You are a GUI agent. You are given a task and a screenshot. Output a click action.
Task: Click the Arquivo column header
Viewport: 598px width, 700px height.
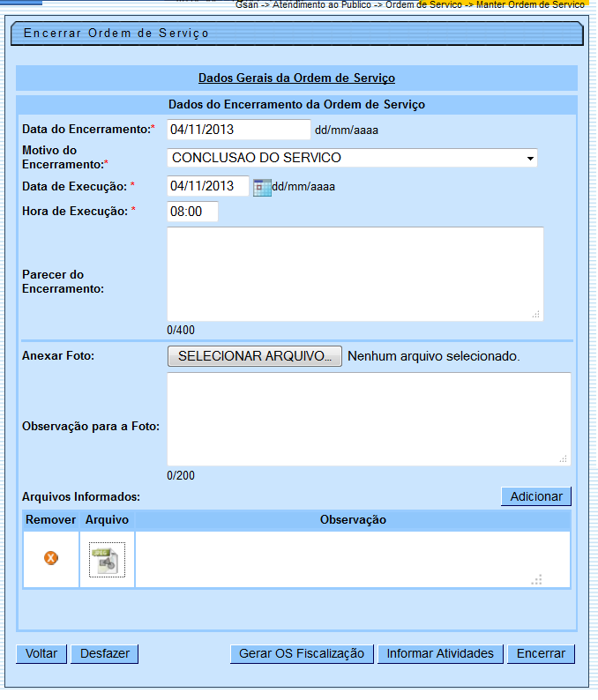click(x=108, y=520)
